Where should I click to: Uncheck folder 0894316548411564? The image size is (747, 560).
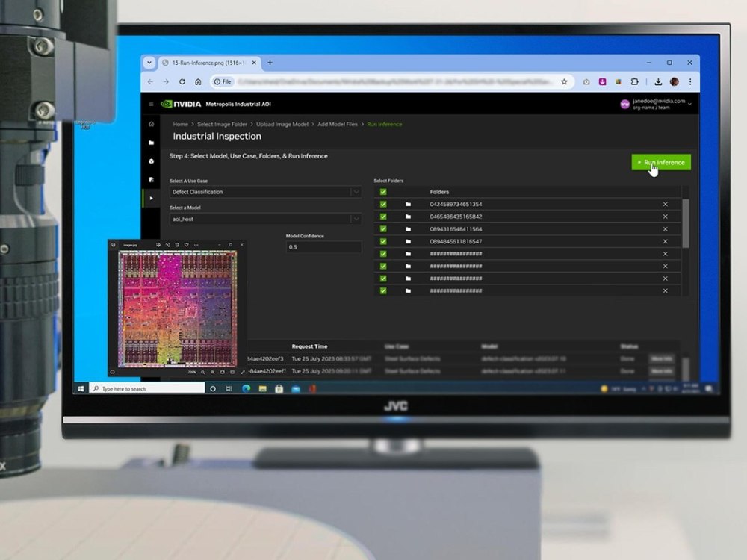(383, 229)
